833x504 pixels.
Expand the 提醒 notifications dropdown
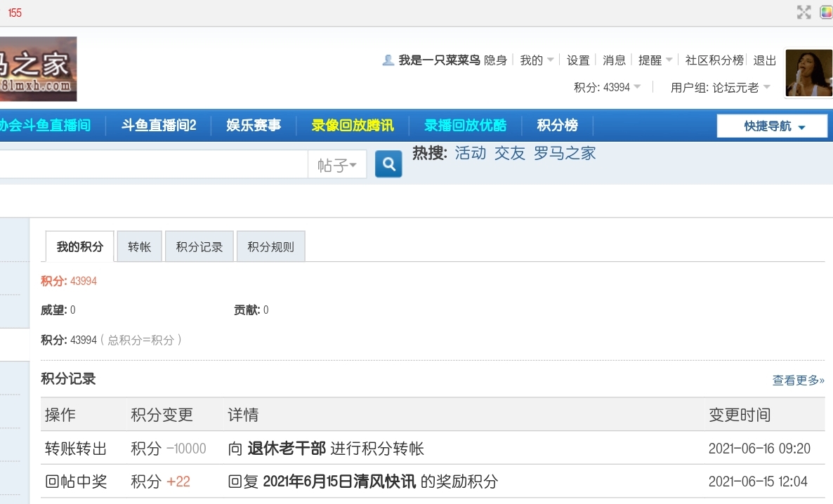pos(655,60)
